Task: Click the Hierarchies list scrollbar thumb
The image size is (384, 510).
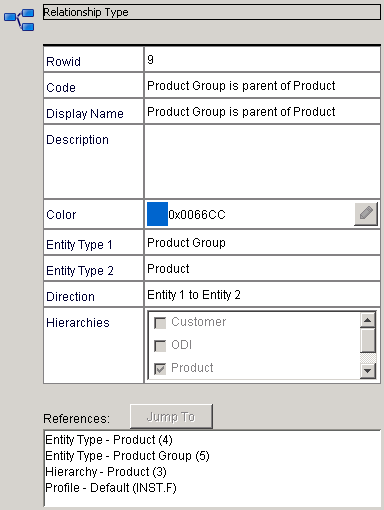Action: [x=368, y=340]
